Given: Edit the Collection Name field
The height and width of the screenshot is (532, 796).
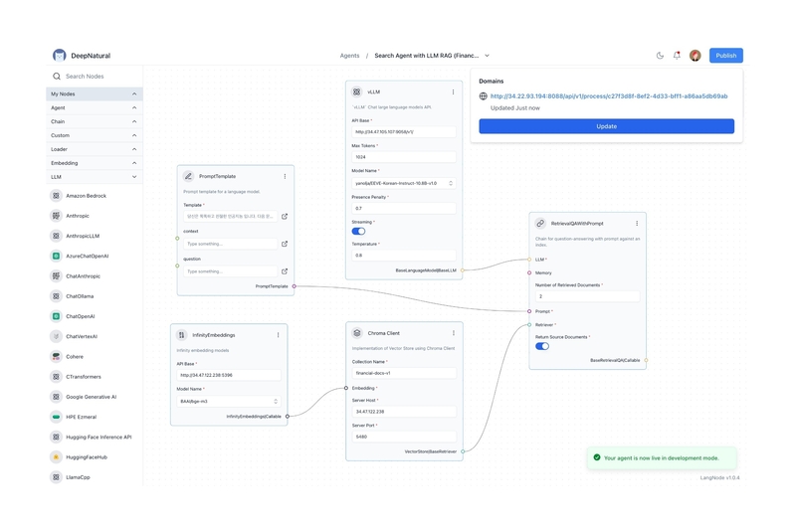Looking at the screenshot, I should click(404, 373).
